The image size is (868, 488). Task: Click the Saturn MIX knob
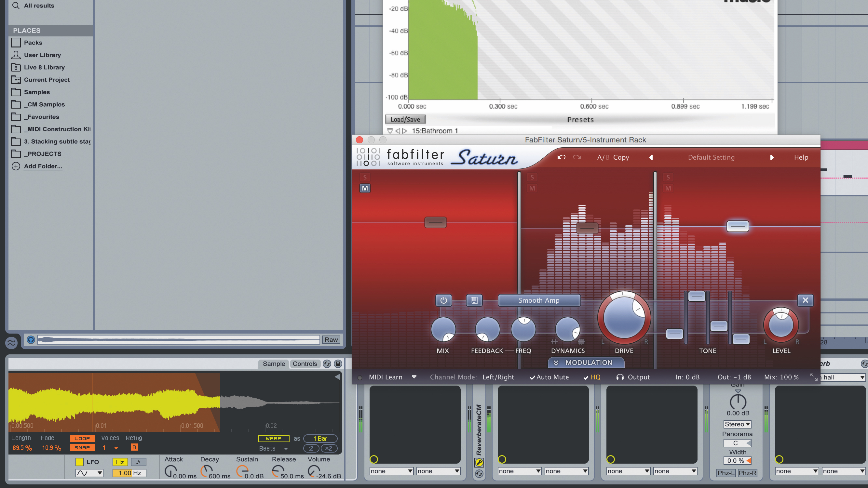[443, 329]
